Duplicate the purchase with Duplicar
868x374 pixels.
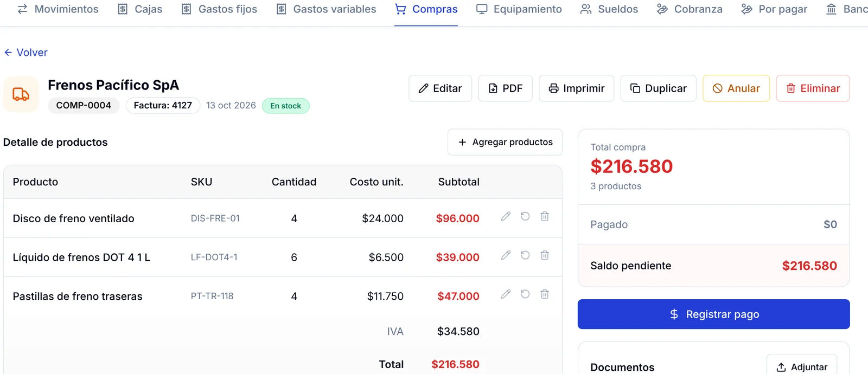pyautogui.click(x=658, y=88)
